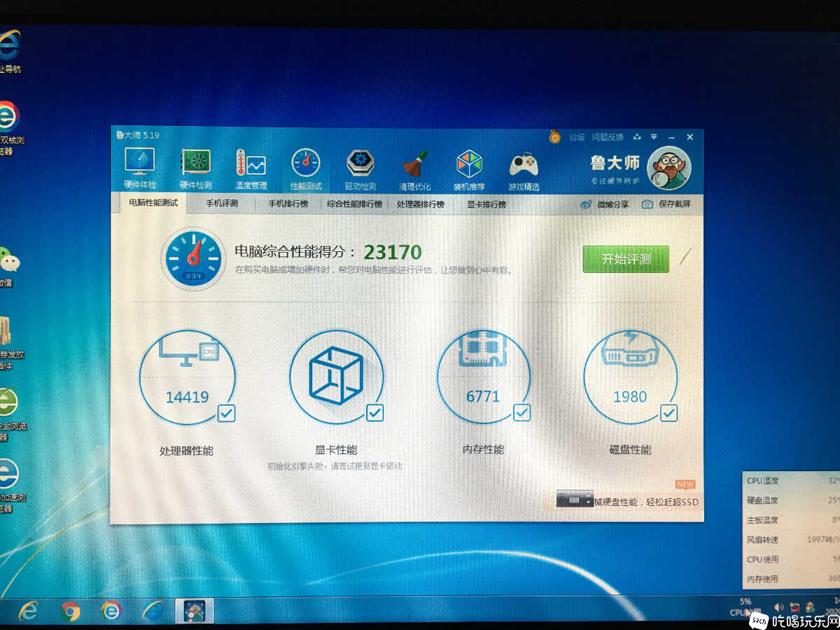Open 硬件检测 hardware detection module

(195, 169)
